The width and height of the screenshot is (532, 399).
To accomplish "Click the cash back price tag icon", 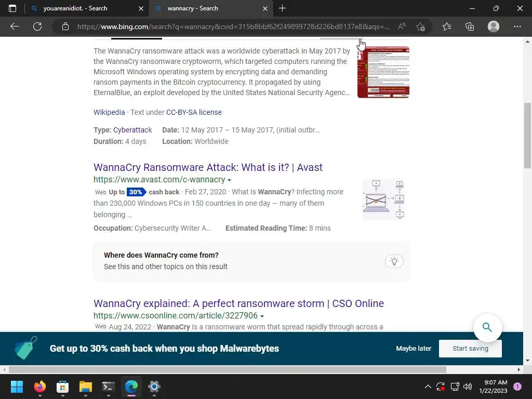I will [26, 348].
